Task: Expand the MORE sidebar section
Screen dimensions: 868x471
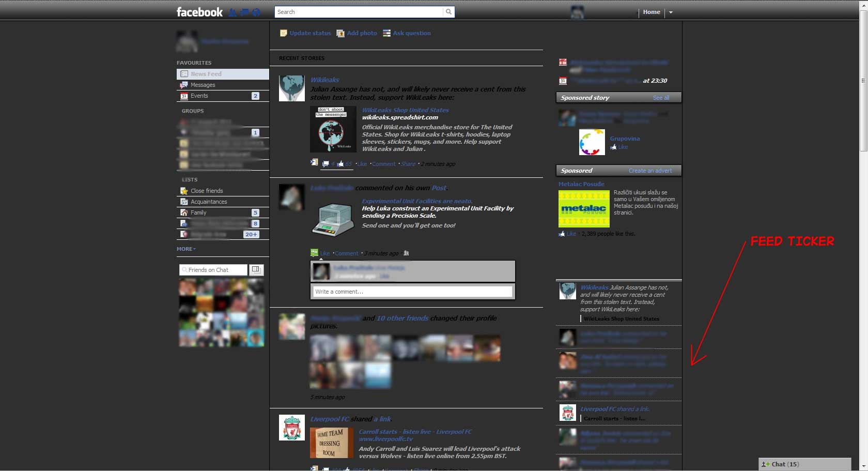Action: (186, 249)
